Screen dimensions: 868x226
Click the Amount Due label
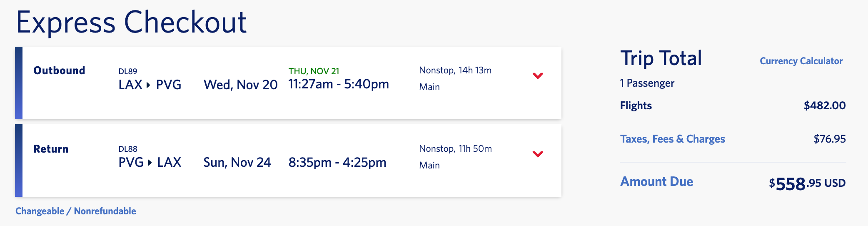[656, 182]
